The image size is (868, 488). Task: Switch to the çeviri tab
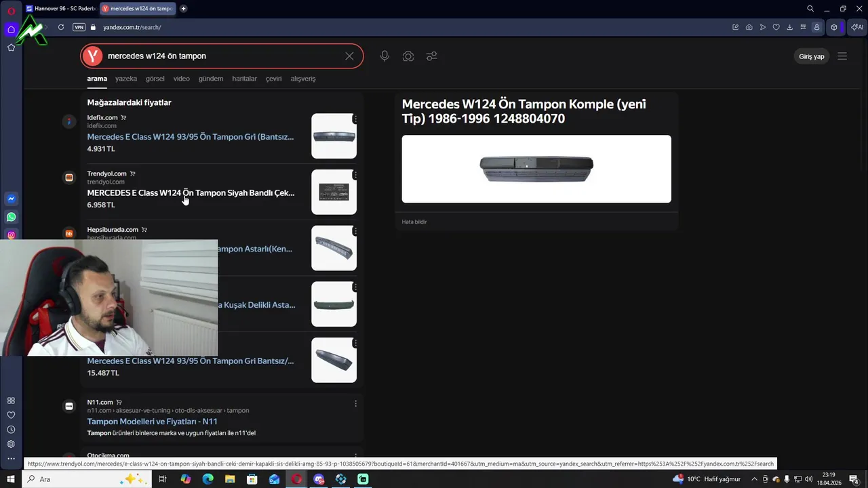point(273,79)
